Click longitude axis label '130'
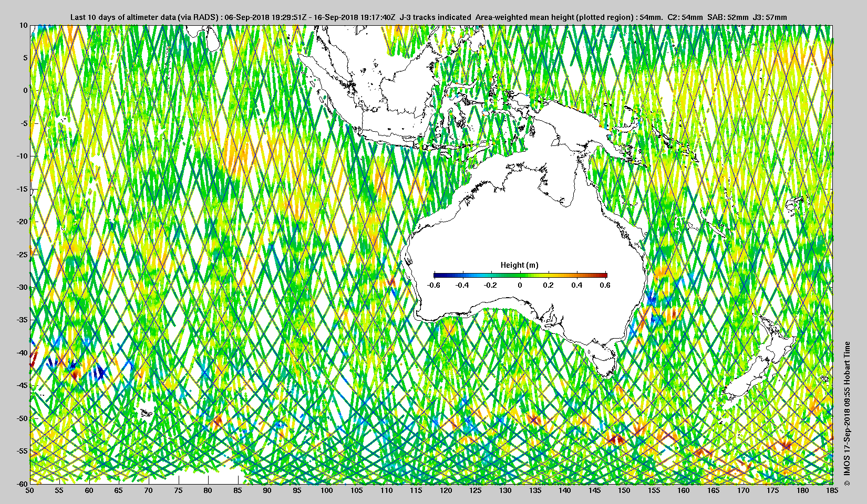Image resolution: width=867 pixels, height=504 pixels. pos(505,490)
